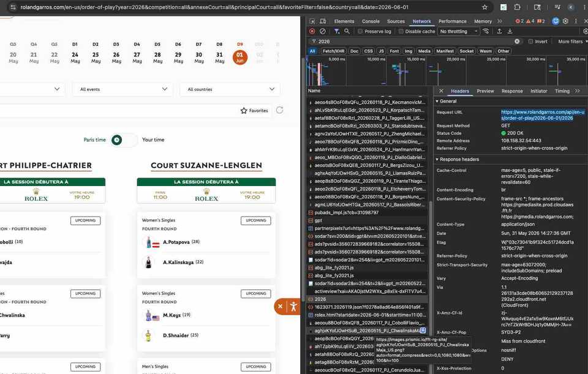588x374 pixels.
Task: Open the AI assistance icon in DevTools
Action: (x=556, y=21)
